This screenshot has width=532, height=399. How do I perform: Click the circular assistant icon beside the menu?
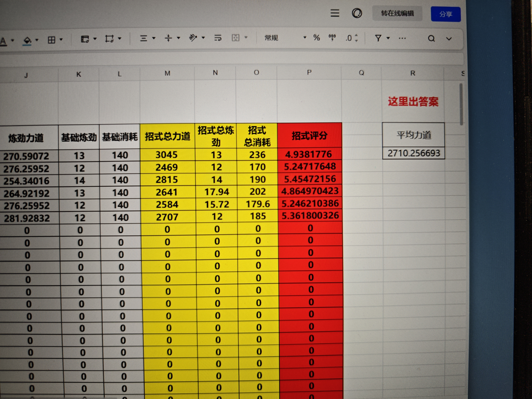pos(357,13)
